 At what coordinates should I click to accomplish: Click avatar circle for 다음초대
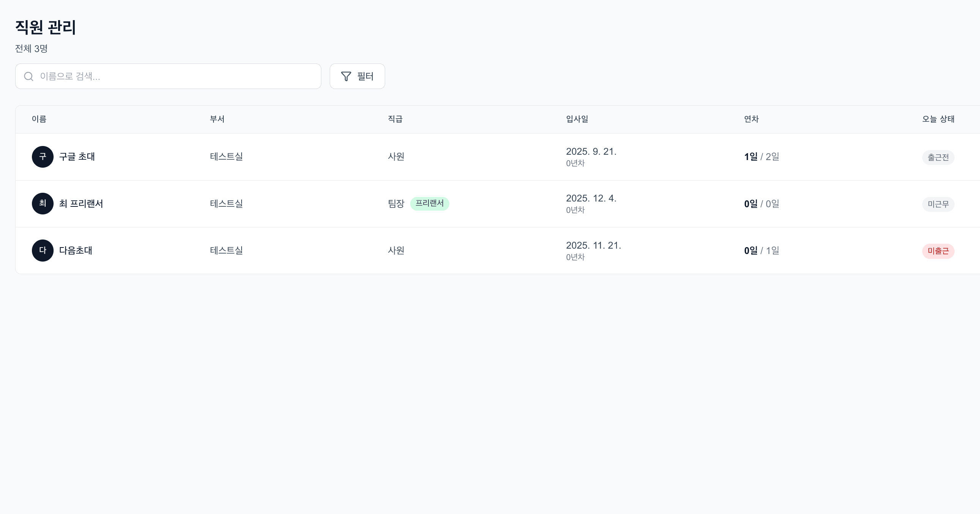pos(43,251)
